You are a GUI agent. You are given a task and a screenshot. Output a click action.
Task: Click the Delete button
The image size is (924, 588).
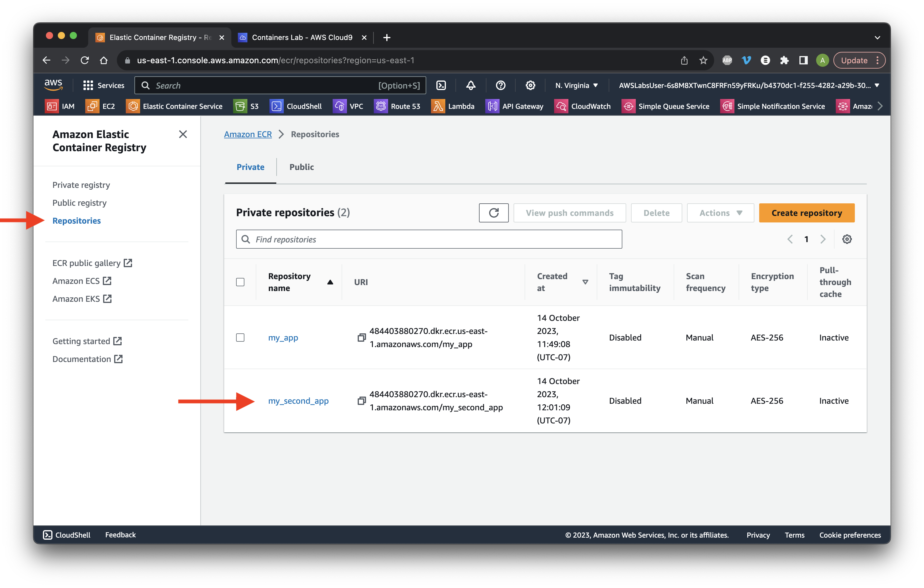(x=656, y=213)
